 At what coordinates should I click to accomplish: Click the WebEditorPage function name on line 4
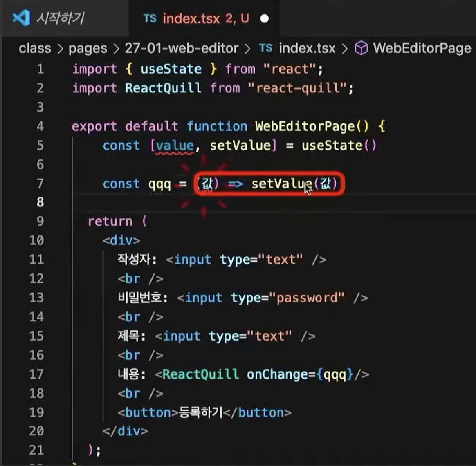coord(305,126)
